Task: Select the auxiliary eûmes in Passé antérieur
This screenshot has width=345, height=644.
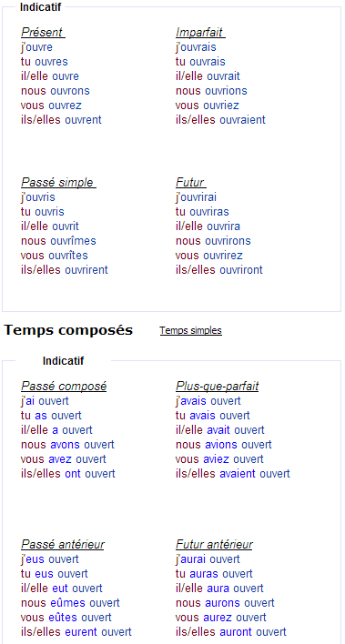Action: coord(68,603)
